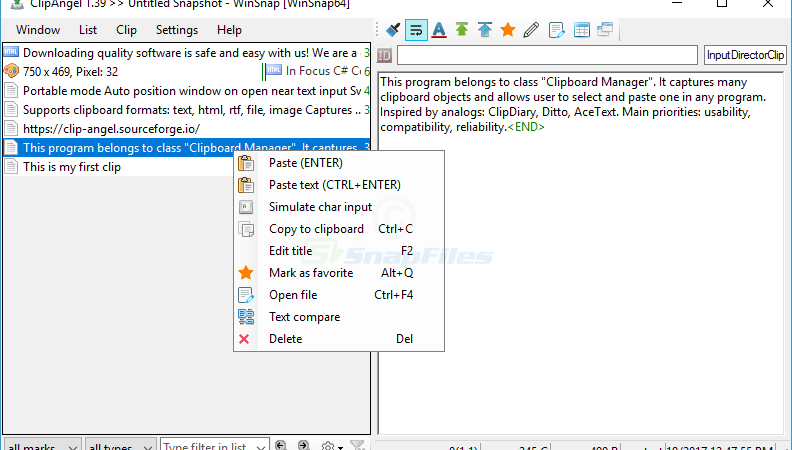Click the keyboard icon beside Simulate char input
The width and height of the screenshot is (792, 450).
[246, 207]
